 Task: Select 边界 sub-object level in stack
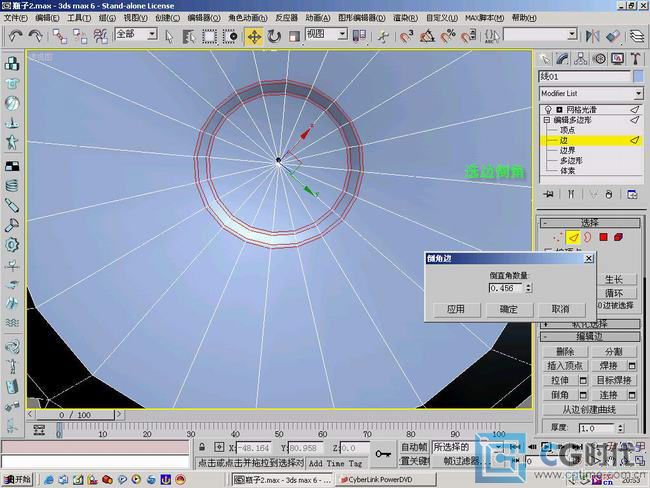567,150
